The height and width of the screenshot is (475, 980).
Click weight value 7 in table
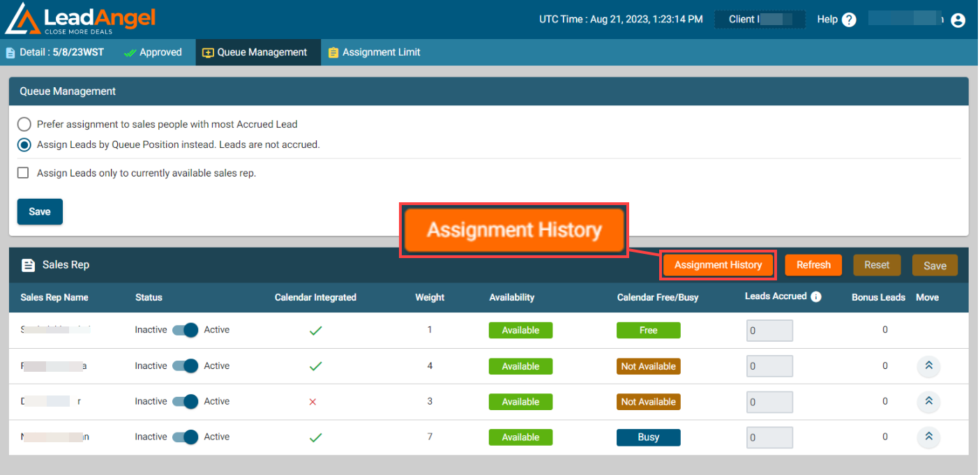point(430,437)
